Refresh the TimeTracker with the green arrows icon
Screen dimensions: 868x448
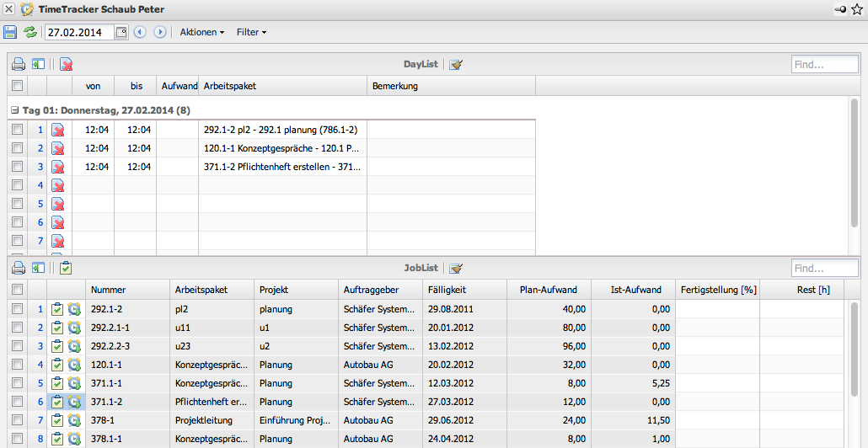pos(30,32)
